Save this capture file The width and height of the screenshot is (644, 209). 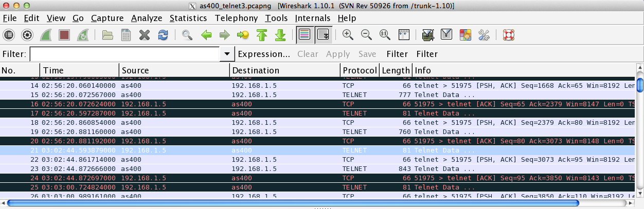[x=126, y=35]
